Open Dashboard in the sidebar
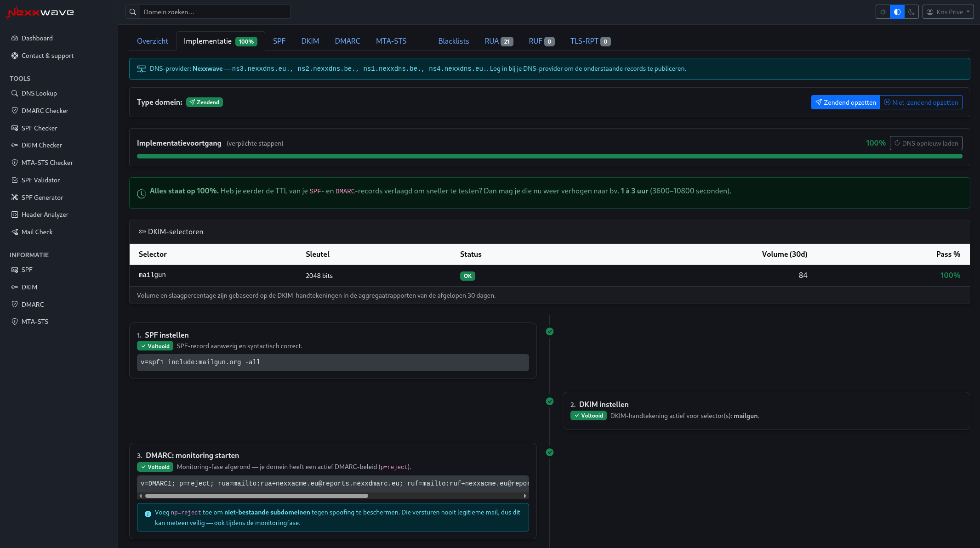 coord(37,38)
